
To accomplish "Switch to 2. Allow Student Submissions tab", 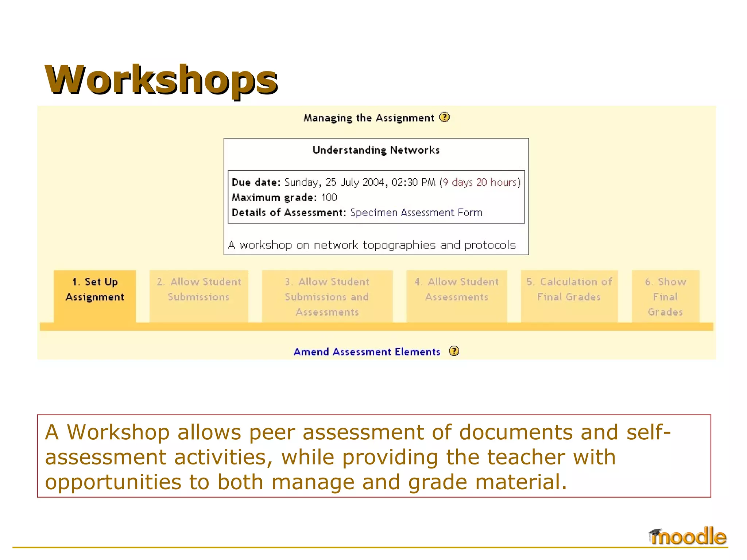I will (x=199, y=296).
